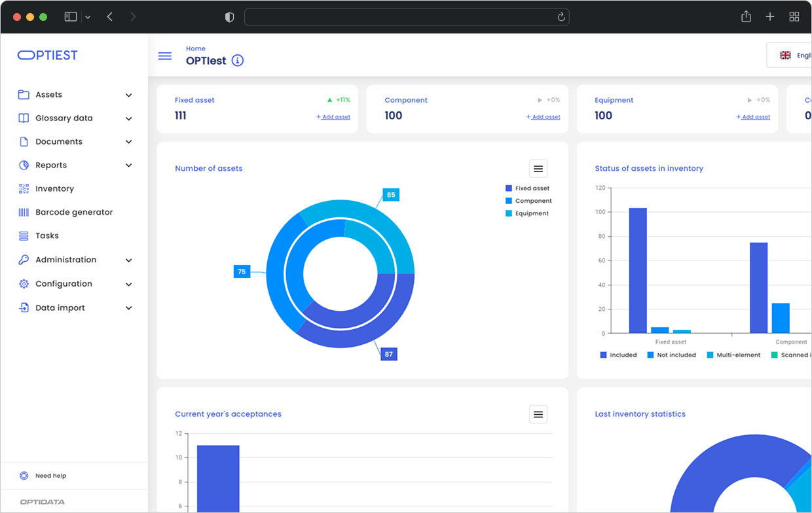The image size is (812, 513).
Task: Open a new tab with plus icon
Action: [770, 17]
